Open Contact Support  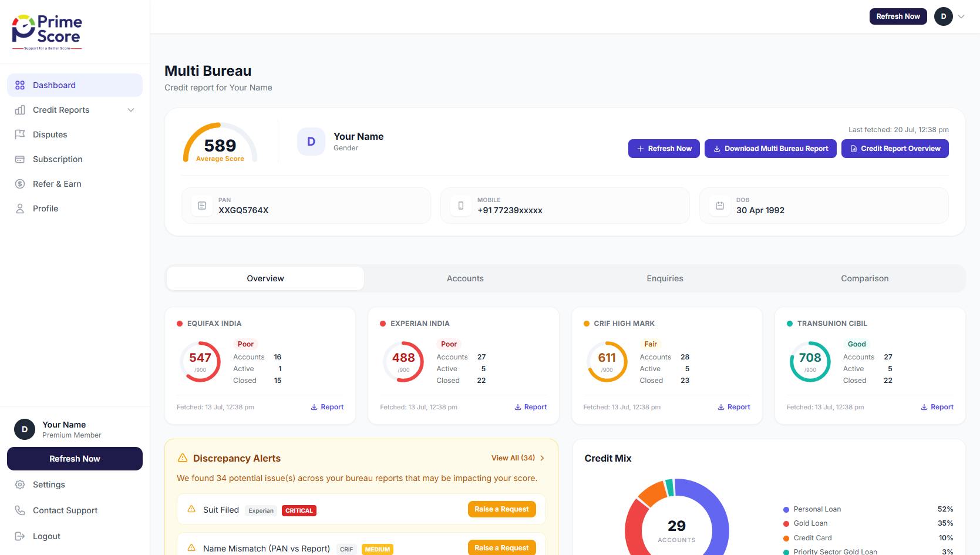tap(75, 510)
